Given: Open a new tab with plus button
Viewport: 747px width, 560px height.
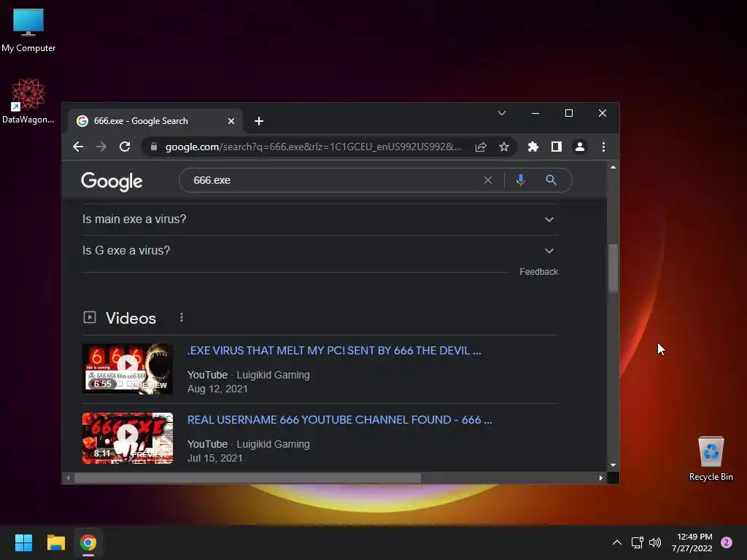Looking at the screenshot, I should coord(259,121).
